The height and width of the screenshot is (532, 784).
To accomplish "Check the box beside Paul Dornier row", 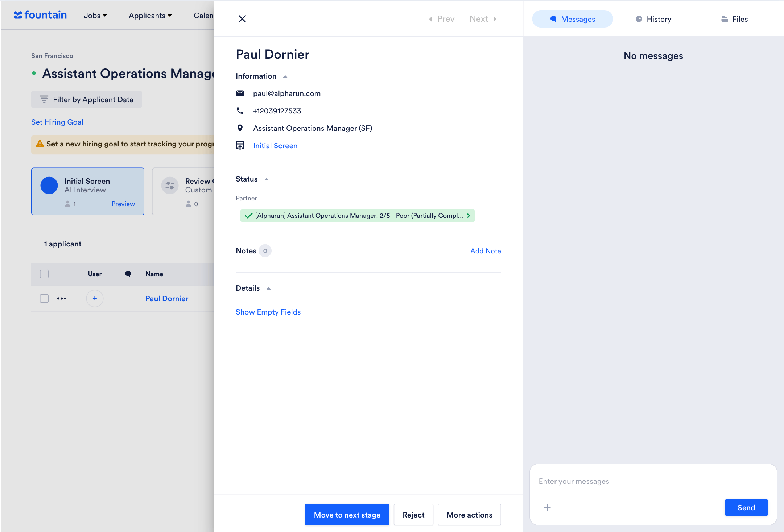I will click(x=44, y=298).
